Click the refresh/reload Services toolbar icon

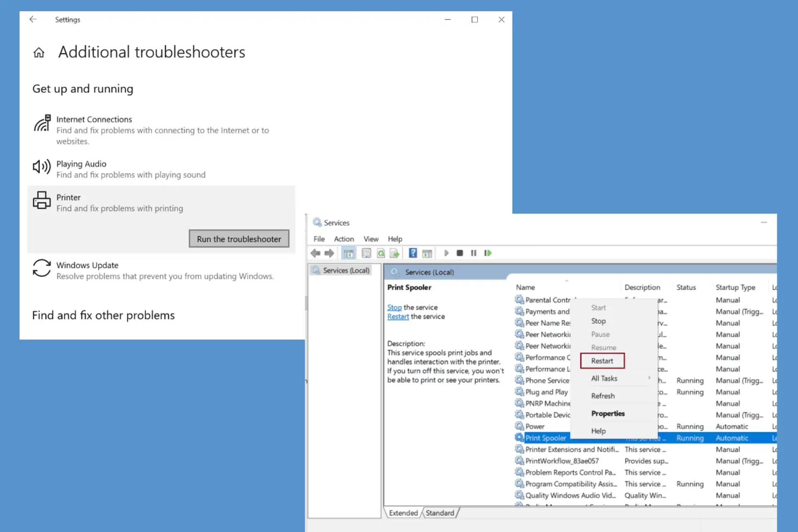381,253
